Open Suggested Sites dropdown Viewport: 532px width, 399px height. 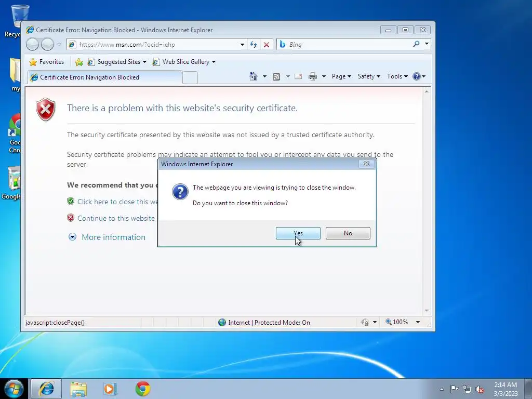click(x=117, y=62)
